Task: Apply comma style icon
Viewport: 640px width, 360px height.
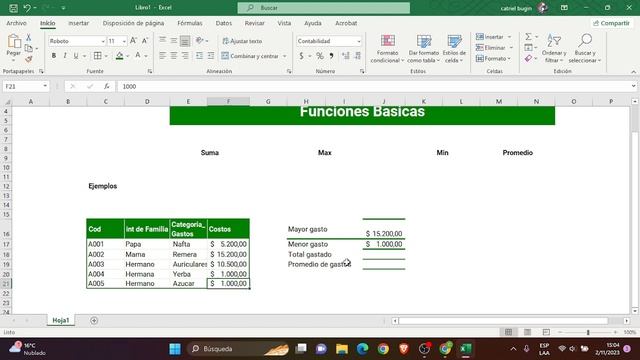Action: point(331,56)
